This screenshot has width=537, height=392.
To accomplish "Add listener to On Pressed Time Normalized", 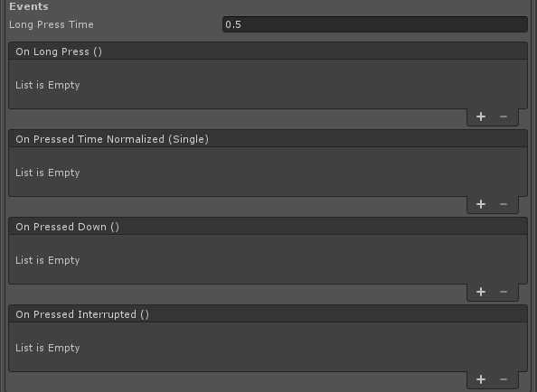I will tap(481, 204).
